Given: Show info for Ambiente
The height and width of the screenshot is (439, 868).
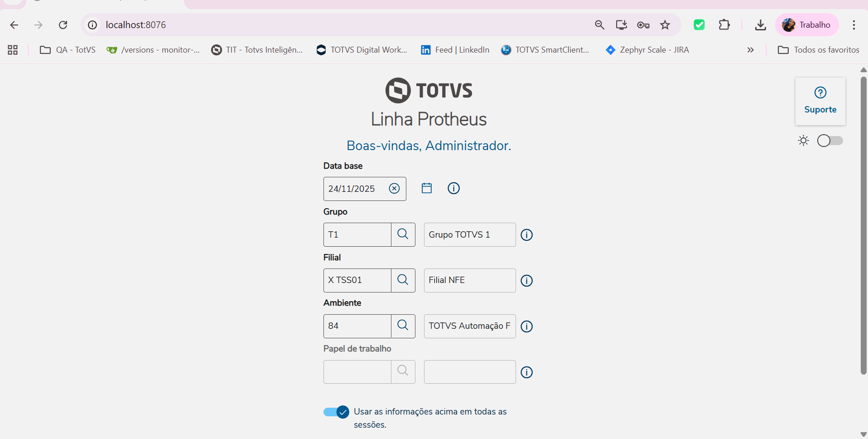Looking at the screenshot, I should [526, 327].
